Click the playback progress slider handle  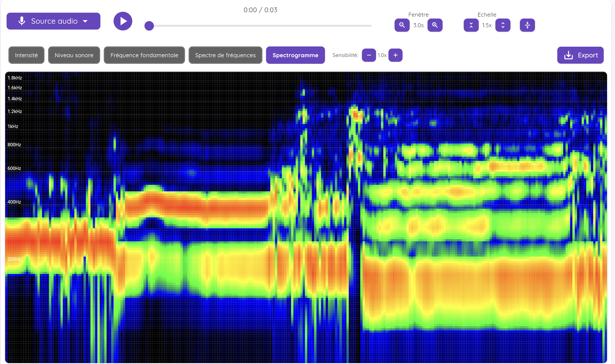[x=149, y=26]
